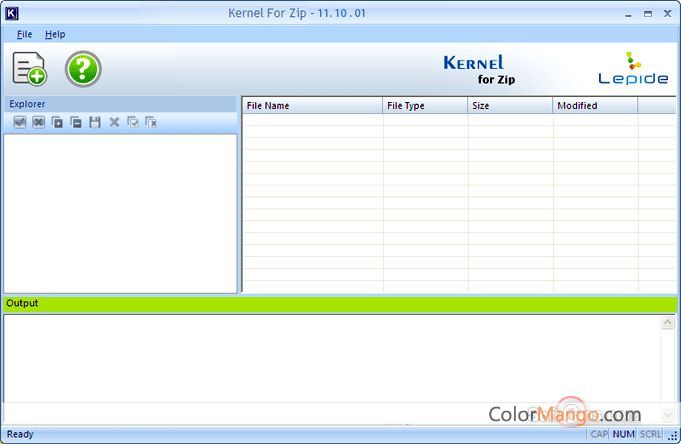The width and height of the screenshot is (681, 444).
Task: Click the Output panel header
Action: pos(340,303)
